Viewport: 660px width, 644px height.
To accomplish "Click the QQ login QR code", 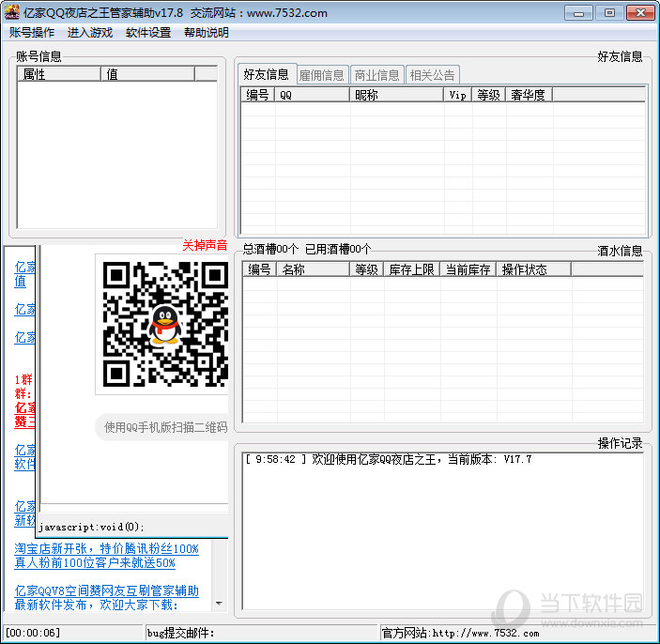I will (x=165, y=324).
